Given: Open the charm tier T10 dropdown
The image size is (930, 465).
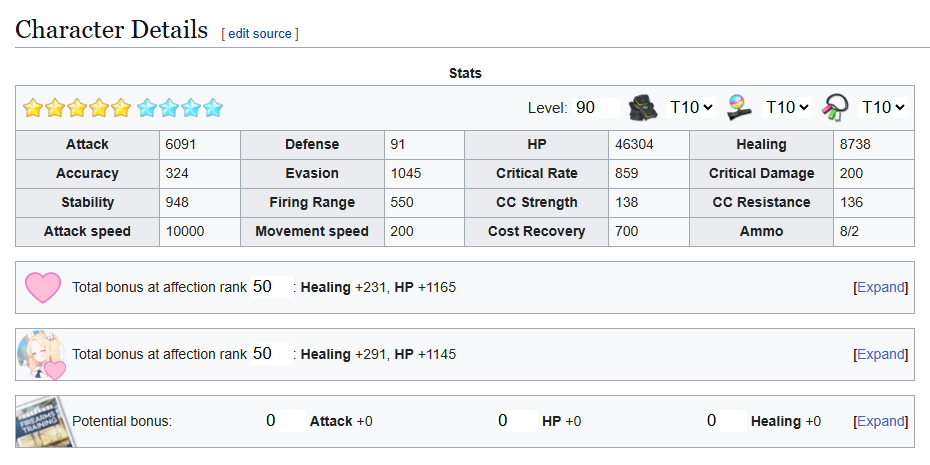Looking at the screenshot, I should click(x=883, y=107).
